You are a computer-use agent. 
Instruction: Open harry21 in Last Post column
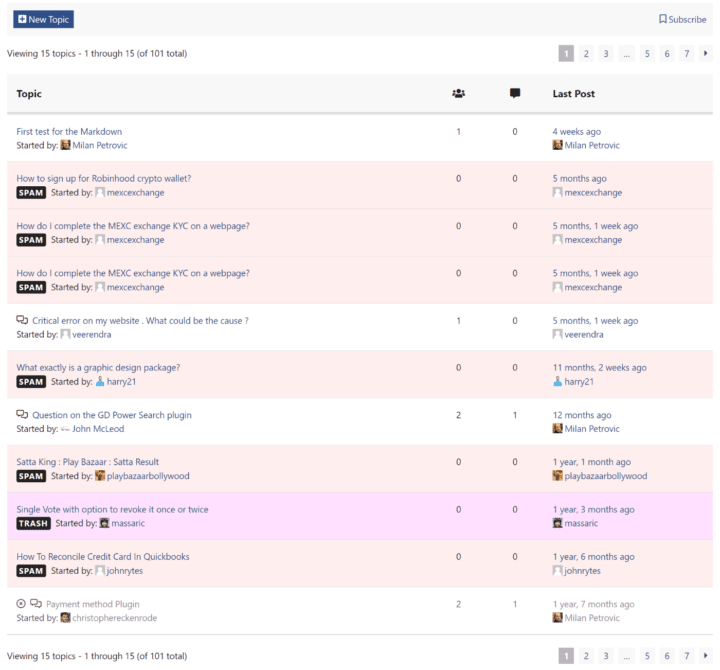point(579,382)
